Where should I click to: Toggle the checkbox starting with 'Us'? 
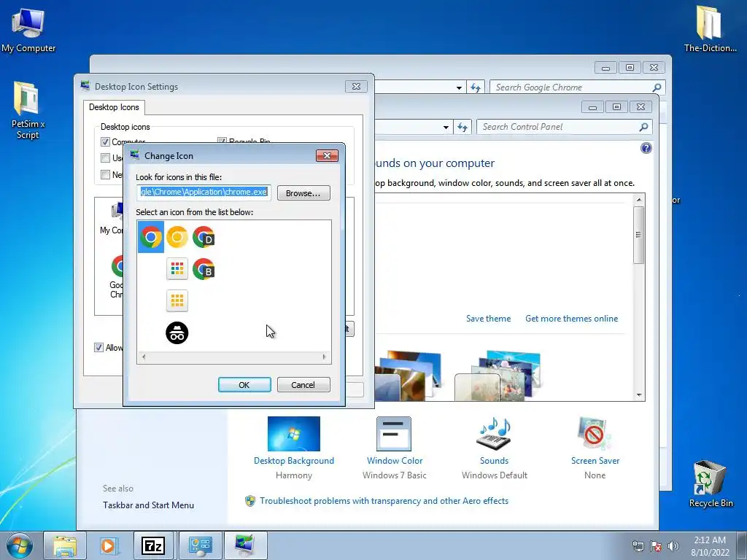[x=105, y=158]
